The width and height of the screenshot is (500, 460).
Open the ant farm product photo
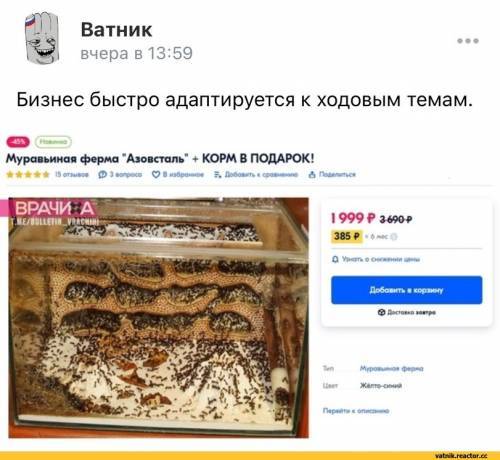(158, 318)
